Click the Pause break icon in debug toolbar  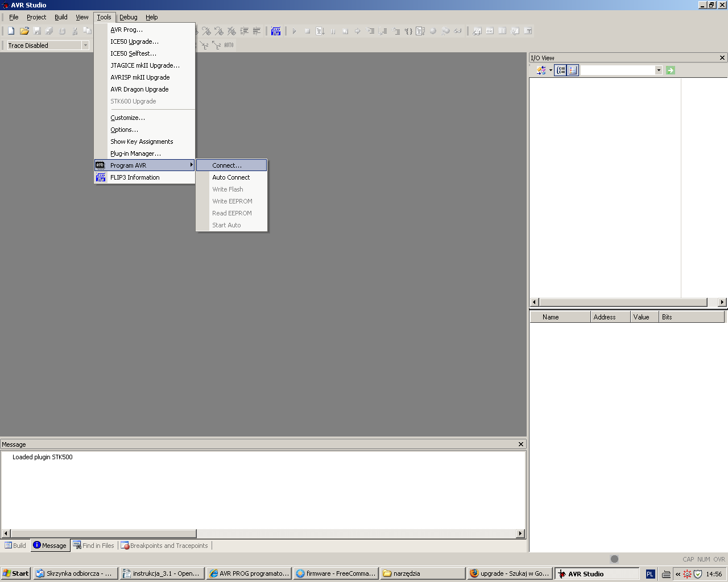point(333,31)
